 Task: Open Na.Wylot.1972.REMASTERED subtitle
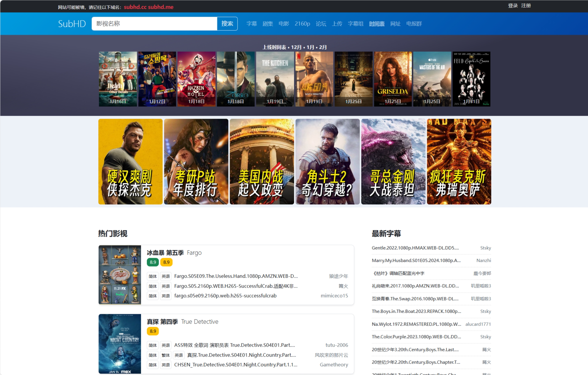point(416,324)
